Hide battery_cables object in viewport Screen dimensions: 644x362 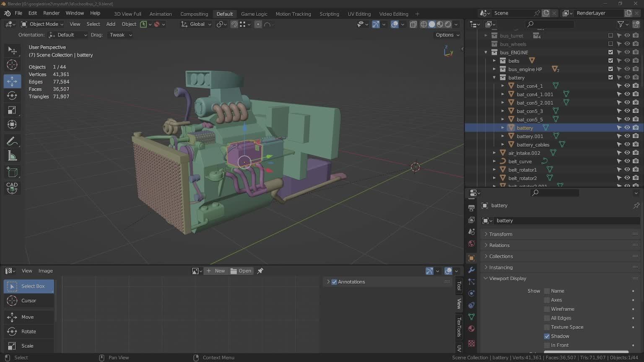(627, 145)
